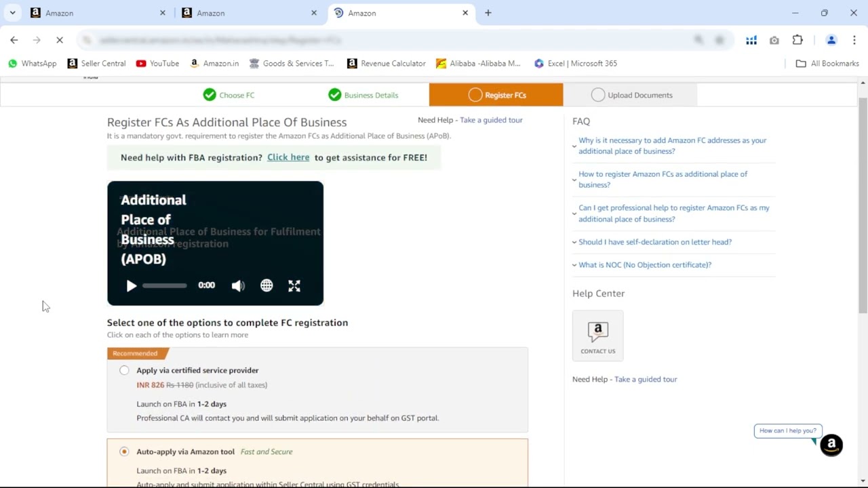Image resolution: width=868 pixels, height=488 pixels.
Task: Go to the Business Details step
Action: tap(363, 95)
